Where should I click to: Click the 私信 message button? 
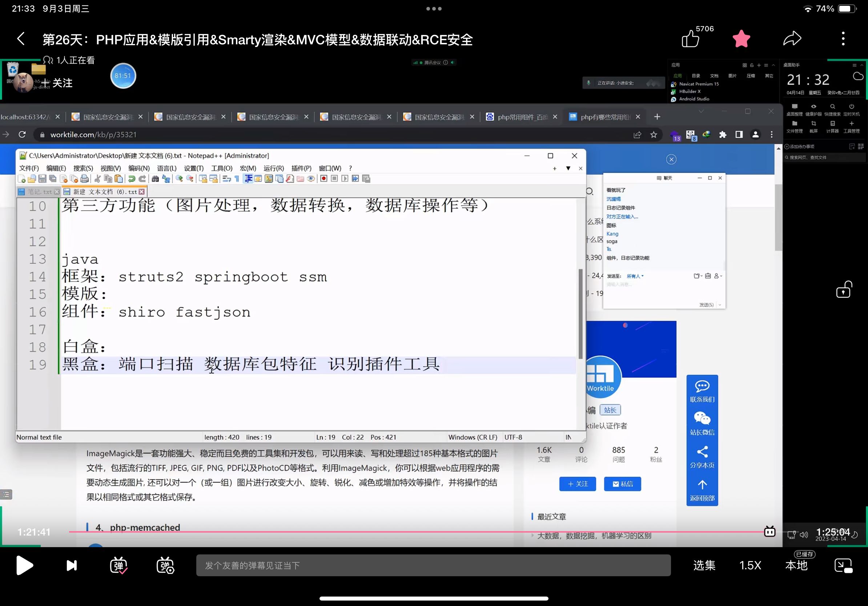tap(622, 484)
